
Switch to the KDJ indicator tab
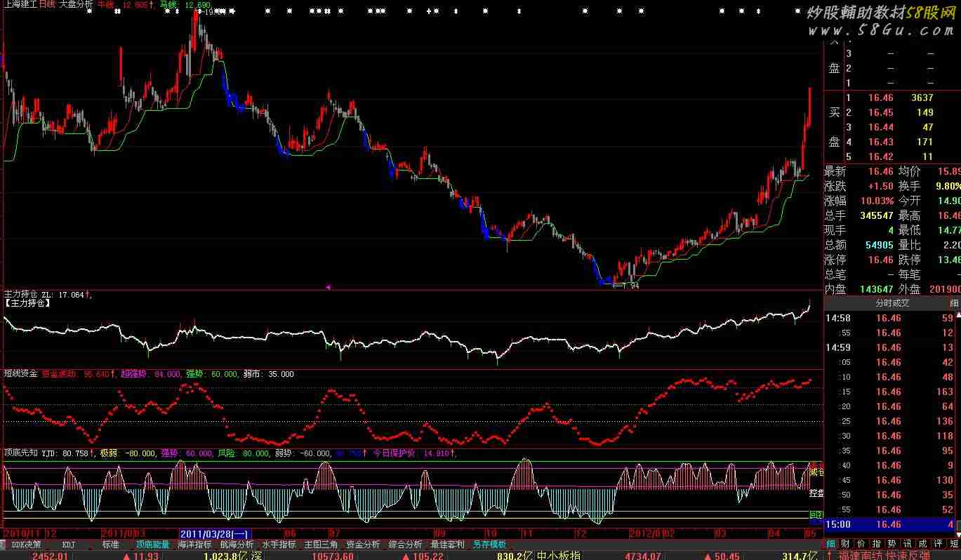click(69, 545)
